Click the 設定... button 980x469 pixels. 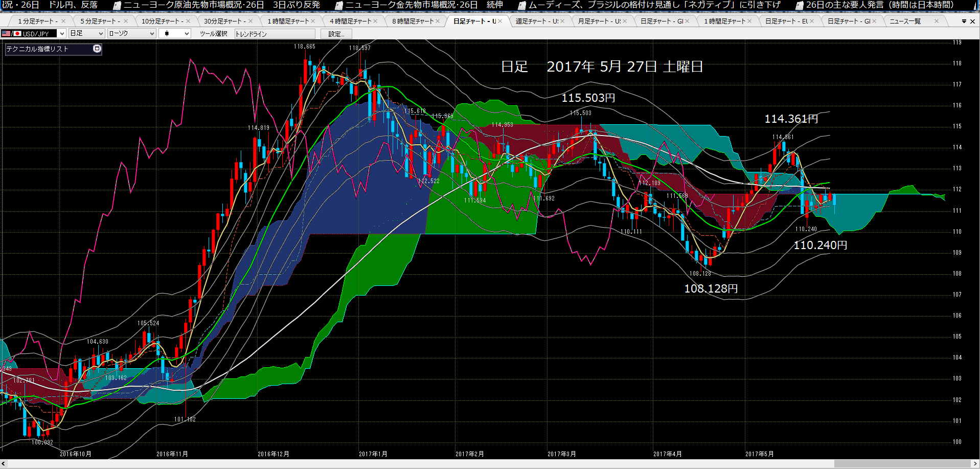coord(336,34)
